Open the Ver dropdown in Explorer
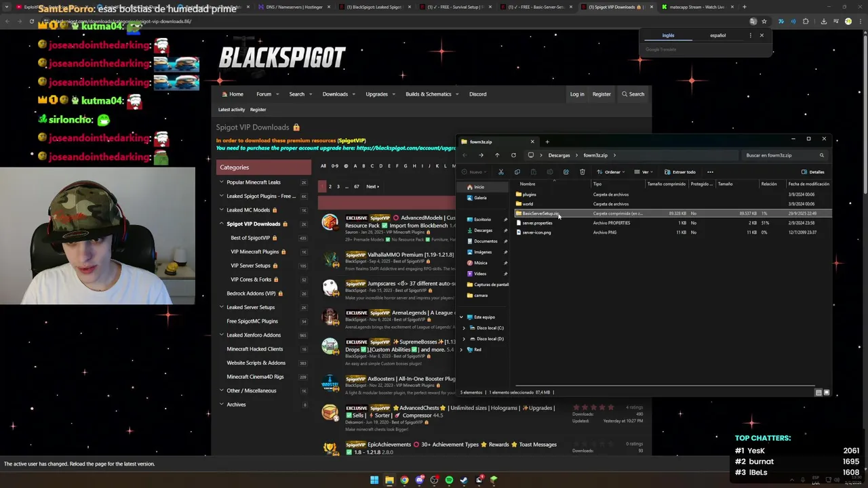868x488 pixels. pyautogui.click(x=645, y=172)
